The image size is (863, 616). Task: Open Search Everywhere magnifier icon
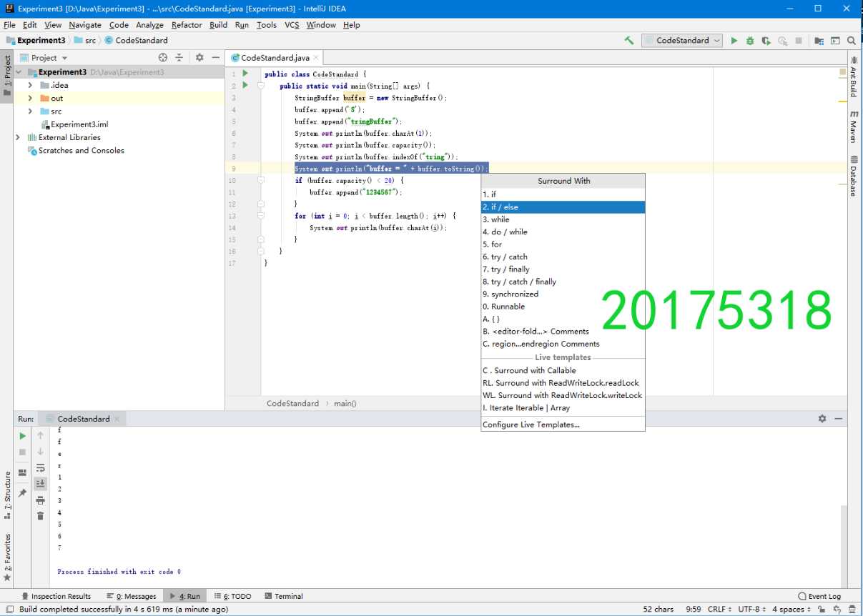click(852, 41)
